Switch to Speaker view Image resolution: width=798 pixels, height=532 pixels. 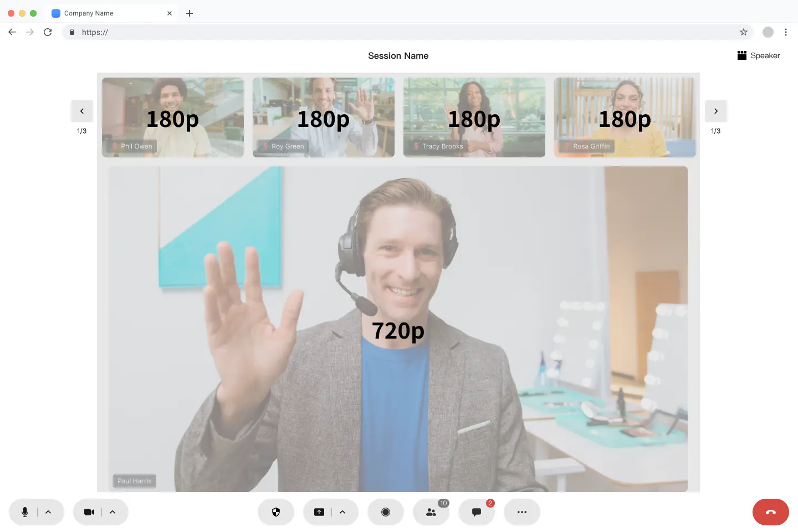tap(759, 55)
